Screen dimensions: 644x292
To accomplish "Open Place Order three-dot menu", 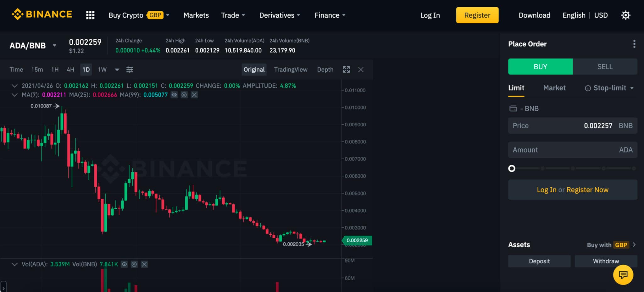I will (634, 44).
